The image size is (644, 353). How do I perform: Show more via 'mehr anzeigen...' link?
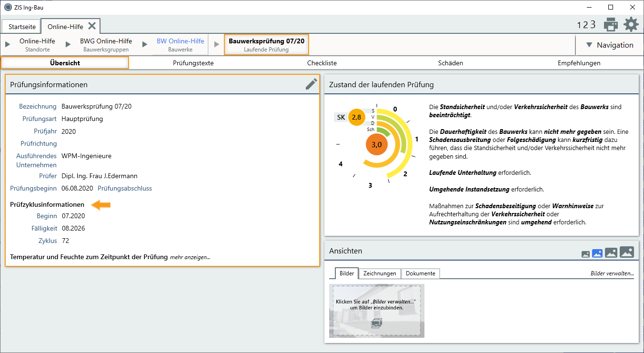tap(190, 257)
